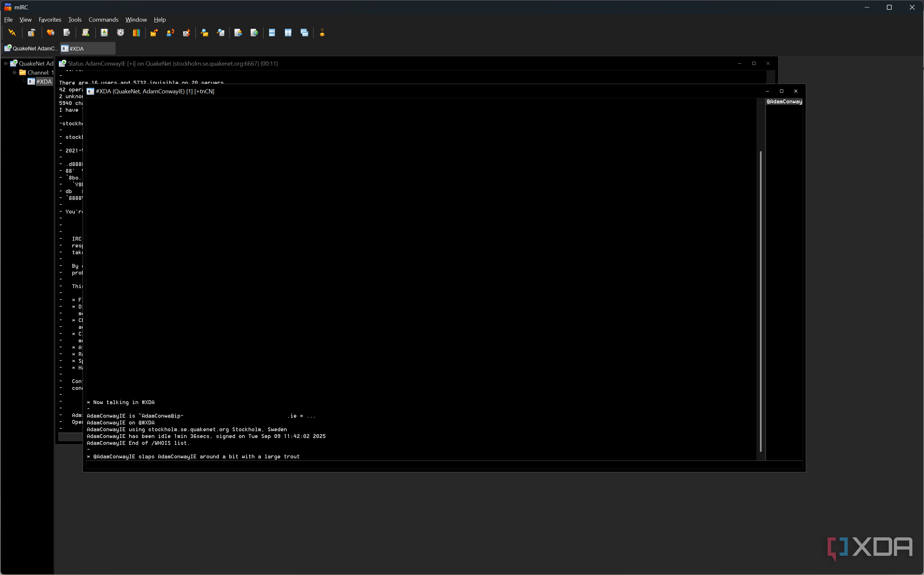Click the #XDA channel window title icon
This screenshot has height=575, width=924.
coord(90,91)
